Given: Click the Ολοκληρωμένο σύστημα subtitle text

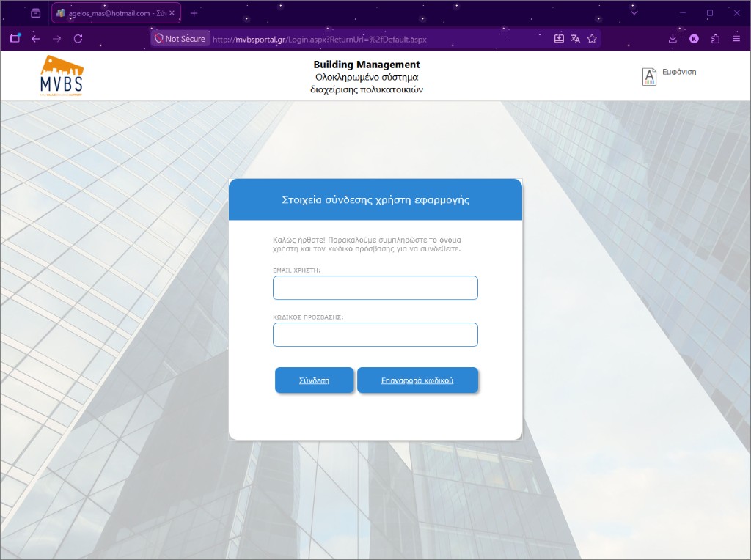Looking at the screenshot, I should (367, 77).
